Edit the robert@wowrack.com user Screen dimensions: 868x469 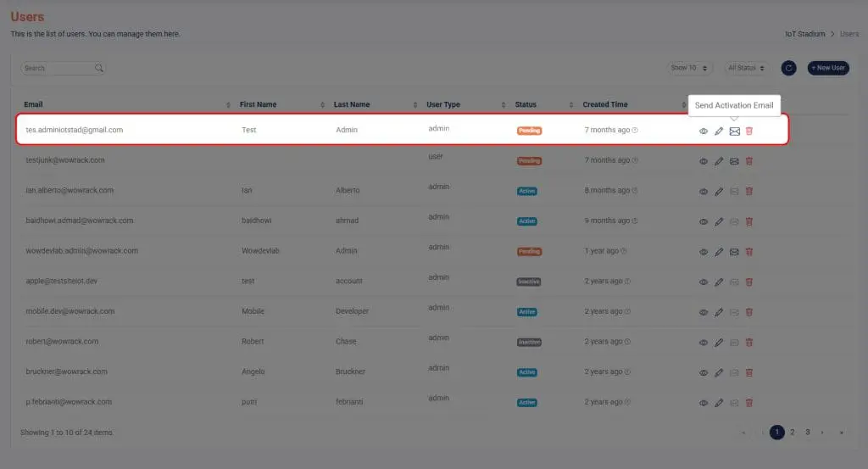tap(719, 343)
